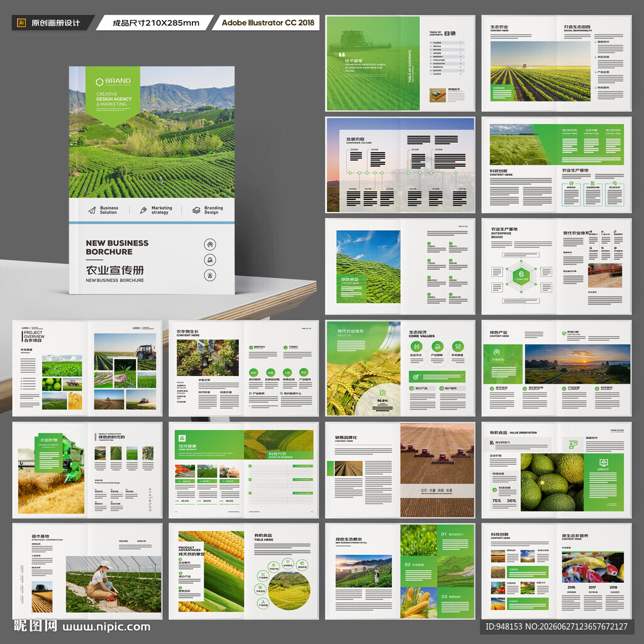Select the avocado 有机食品 spread

pyautogui.click(x=557, y=470)
